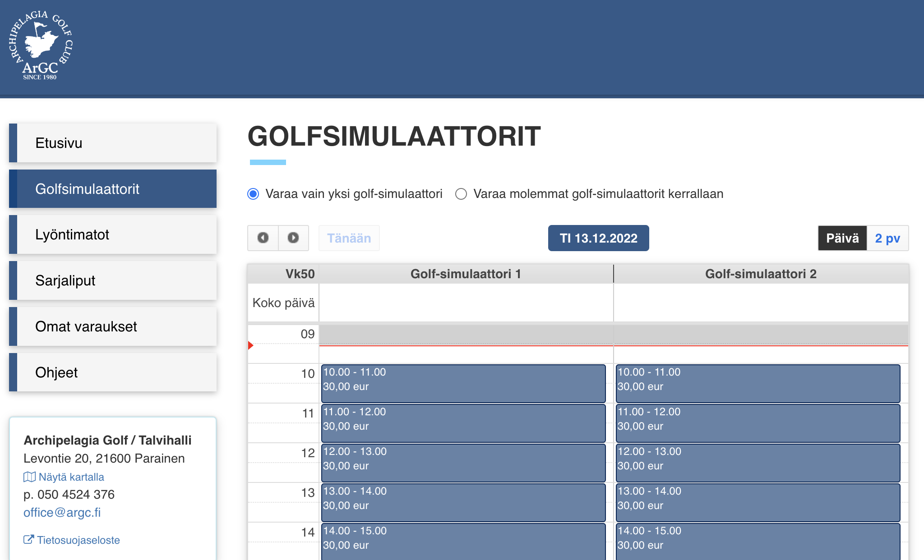Click Golf-simulaattori 2 column header
This screenshot has width=924, height=560.
(761, 274)
